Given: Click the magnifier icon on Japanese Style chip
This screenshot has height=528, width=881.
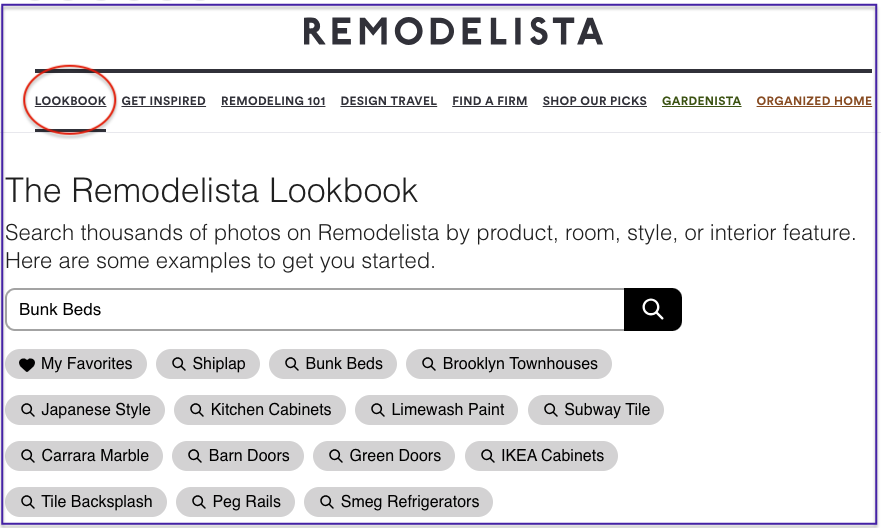Looking at the screenshot, I should tap(27, 410).
